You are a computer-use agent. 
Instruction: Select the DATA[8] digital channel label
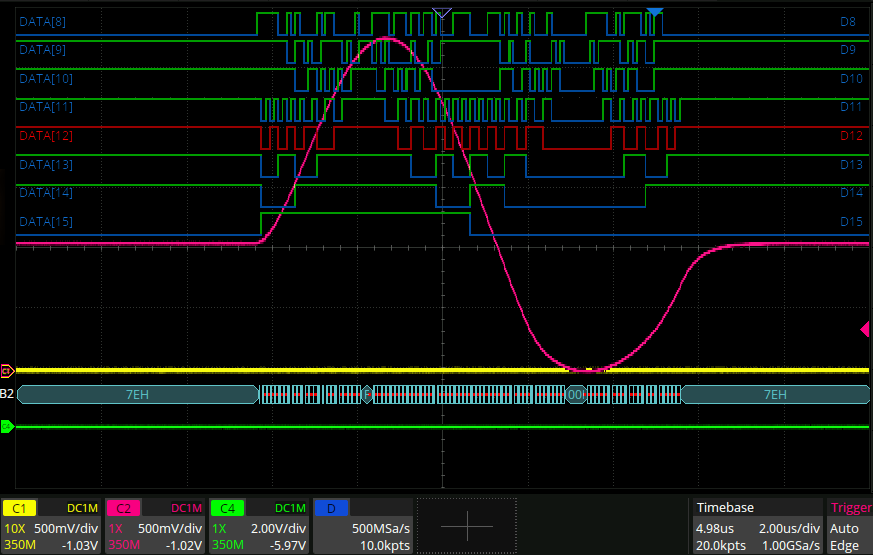[43, 20]
